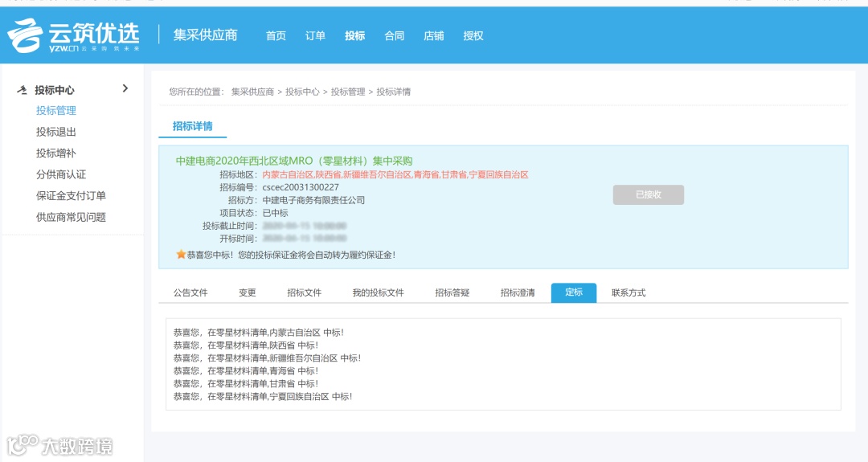Open 供应商常见问题 in sidebar
The width and height of the screenshot is (868, 462).
71,217
